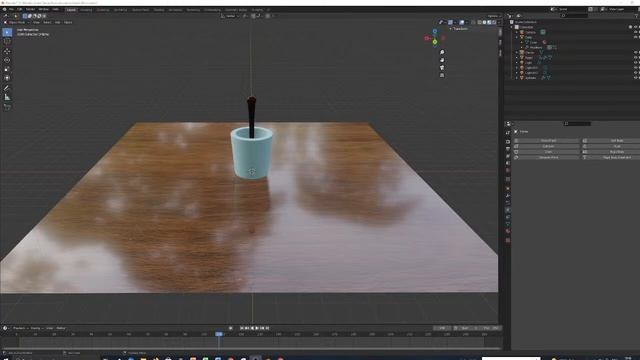Open Modifiers wrench properties tab
The width and height of the screenshot is (640, 360).
click(508, 196)
